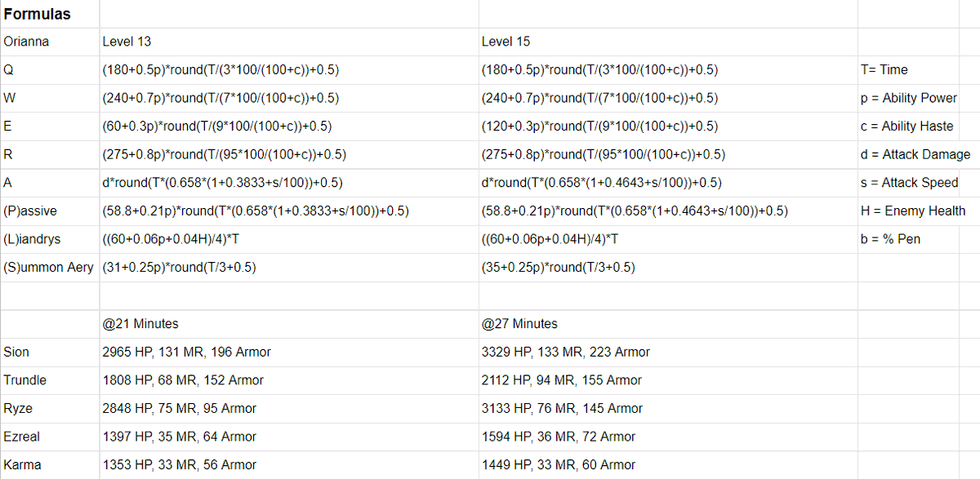This screenshot has height=479, width=980.
Task: Select the Level 15 (P)assive formula cell
Action: (x=667, y=211)
